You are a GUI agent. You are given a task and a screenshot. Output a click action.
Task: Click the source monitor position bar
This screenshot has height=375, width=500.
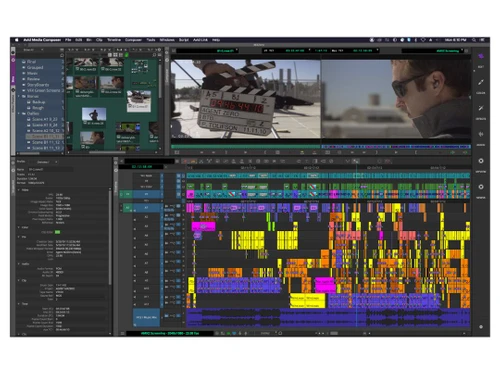pyautogui.click(x=246, y=146)
